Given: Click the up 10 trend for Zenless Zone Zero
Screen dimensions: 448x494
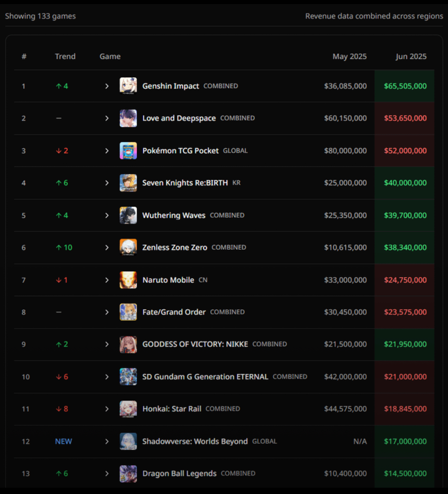Looking at the screenshot, I should pos(64,247).
